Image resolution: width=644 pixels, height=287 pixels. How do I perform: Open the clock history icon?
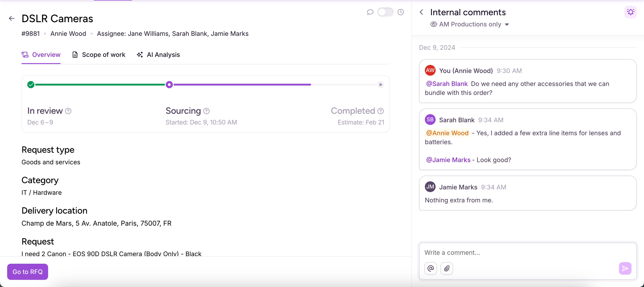click(400, 12)
